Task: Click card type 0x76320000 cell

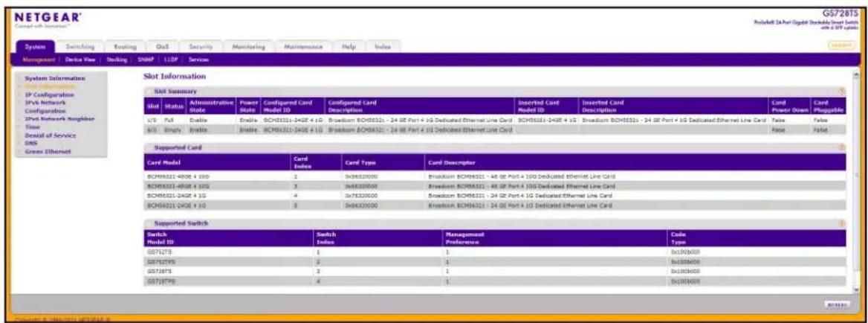Action: coord(361,196)
